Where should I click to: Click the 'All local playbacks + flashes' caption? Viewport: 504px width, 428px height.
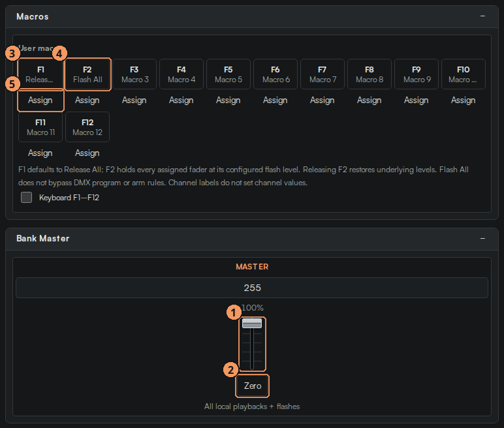[x=252, y=406]
